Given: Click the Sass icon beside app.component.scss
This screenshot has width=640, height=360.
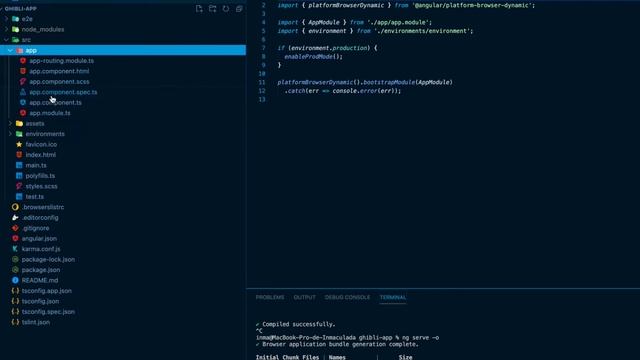Looking at the screenshot, I should [23, 82].
